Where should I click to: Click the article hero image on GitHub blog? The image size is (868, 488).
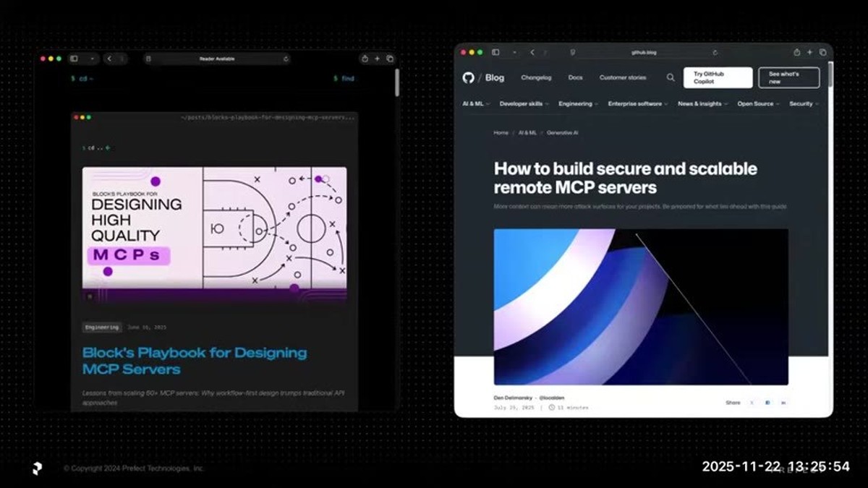(641, 307)
